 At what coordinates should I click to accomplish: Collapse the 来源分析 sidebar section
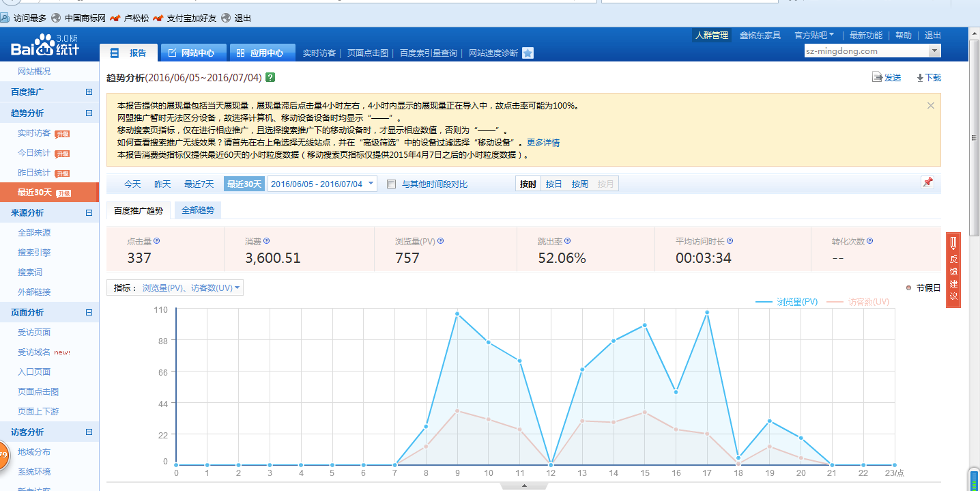[x=89, y=212]
